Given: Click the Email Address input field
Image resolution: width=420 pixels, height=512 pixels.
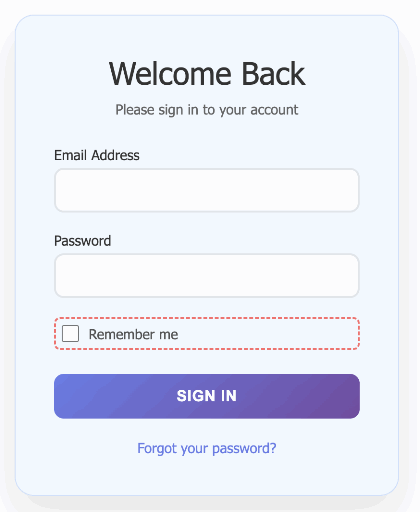Looking at the screenshot, I should 206,190.
